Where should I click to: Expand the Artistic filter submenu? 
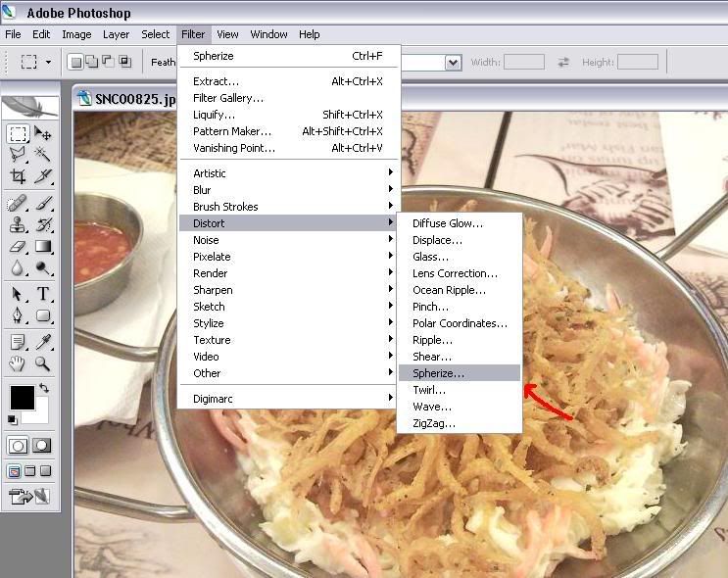289,173
